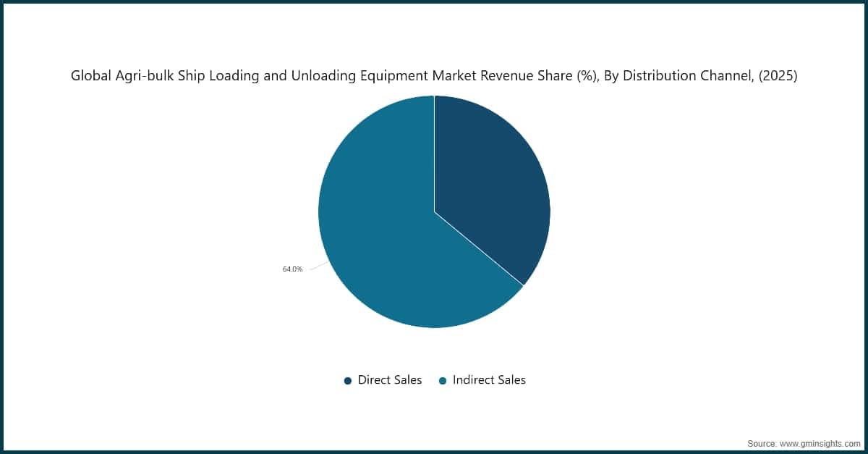This screenshot has width=868, height=454.
Task: Toggle the Direct Sales legend entry
Action: point(383,379)
